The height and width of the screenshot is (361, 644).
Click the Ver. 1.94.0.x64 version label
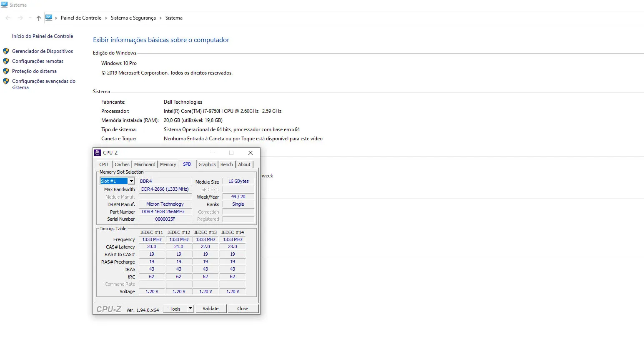point(143,310)
